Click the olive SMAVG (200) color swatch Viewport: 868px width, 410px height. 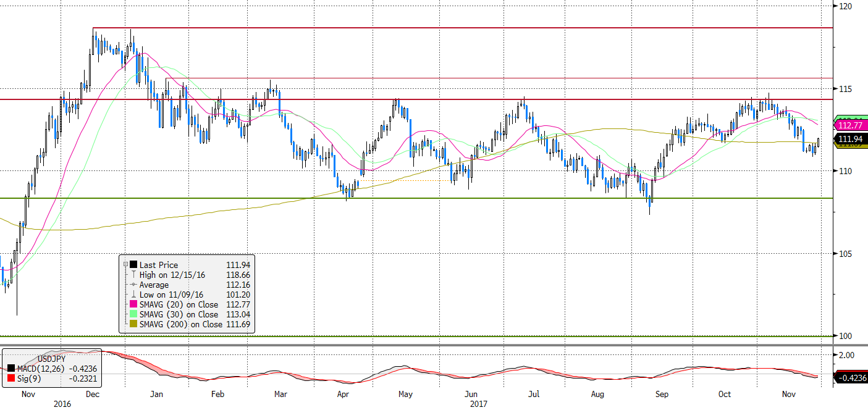pos(133,324)
